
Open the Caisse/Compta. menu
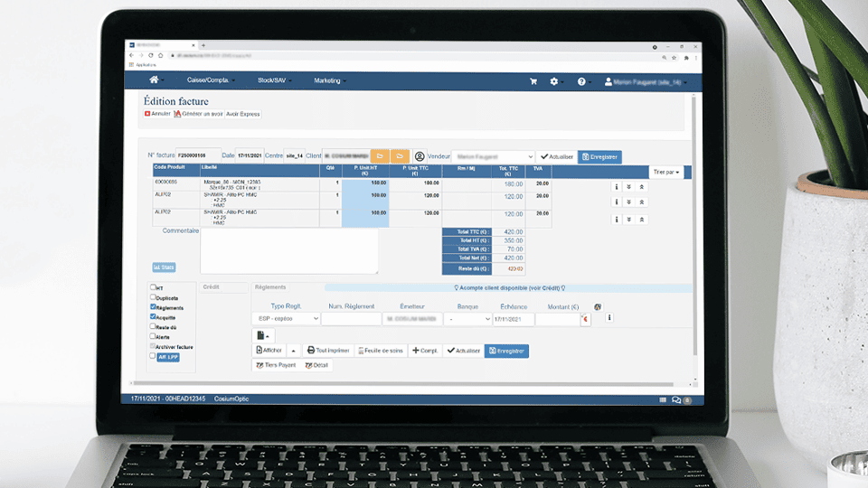click(x=211, y=80)
